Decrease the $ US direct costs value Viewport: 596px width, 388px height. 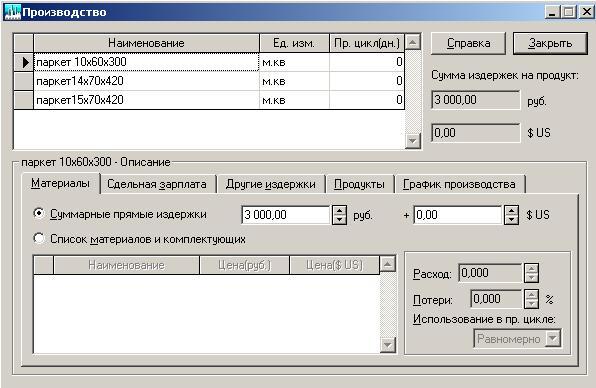pyautogui.click(x=511, y=220)
